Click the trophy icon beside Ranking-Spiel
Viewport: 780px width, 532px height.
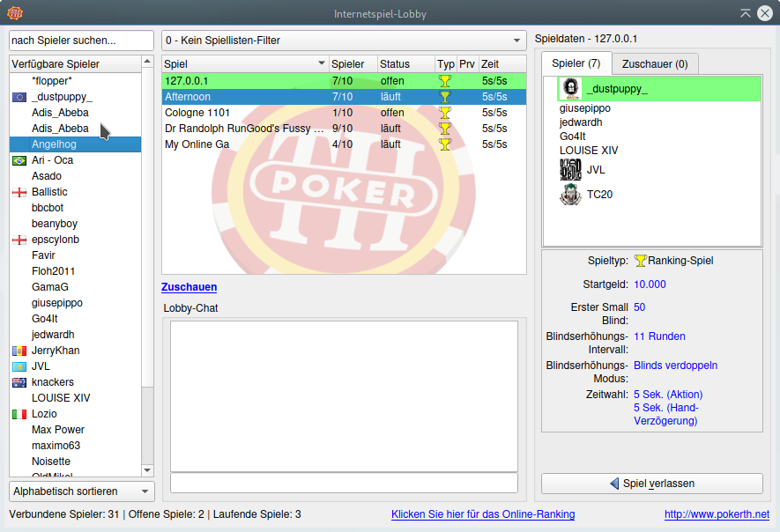click(x=640, y=261)
